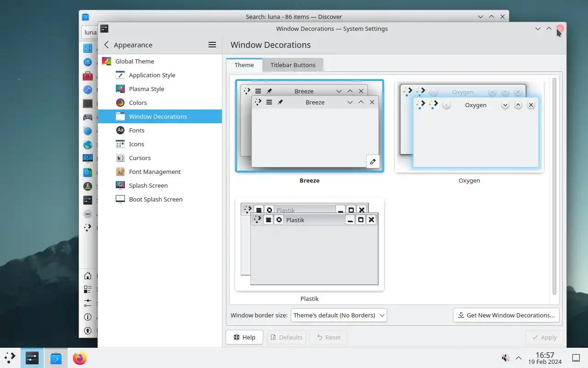The width and height of the screenshot is (588, 368).
Task: Open the Games controller icon in Discover
Action: (x=88, y=117)
